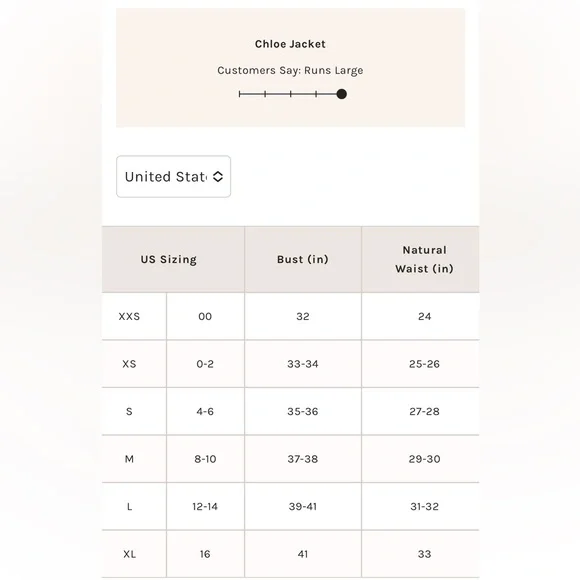
Task: Click the middle tick on the fit scale
Action: pos(291,94)
